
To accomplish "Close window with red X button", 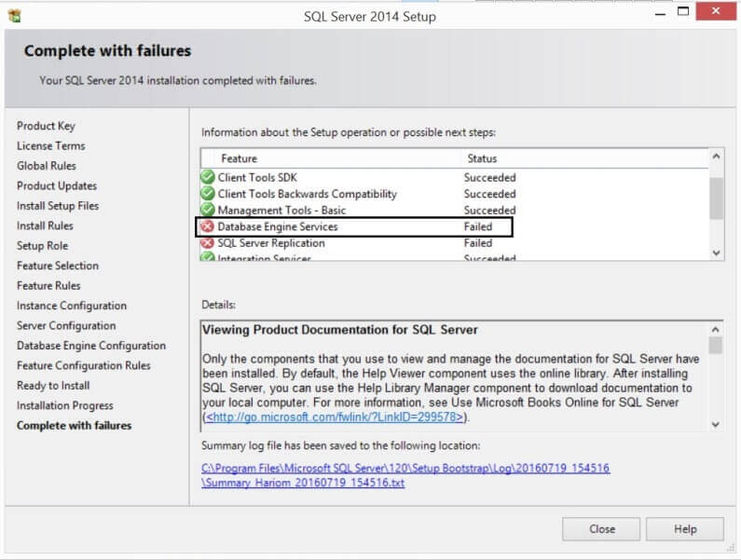I will (716, 11).
